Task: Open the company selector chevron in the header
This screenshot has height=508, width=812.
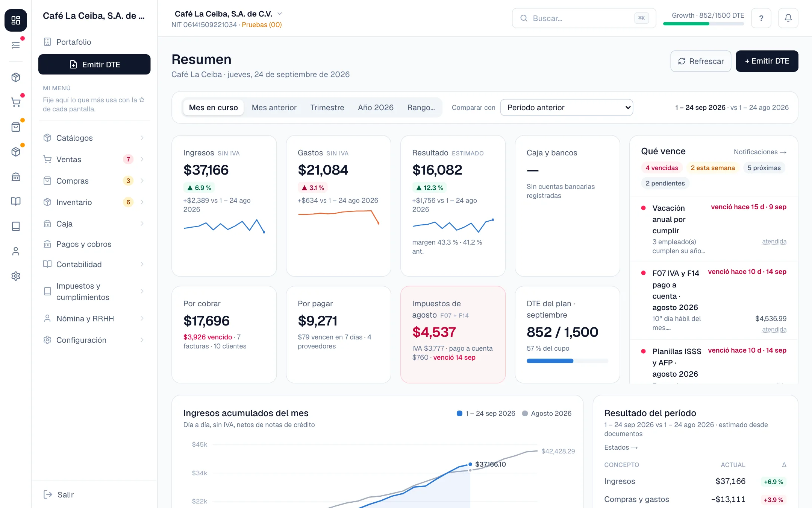Action: point(280,14)
